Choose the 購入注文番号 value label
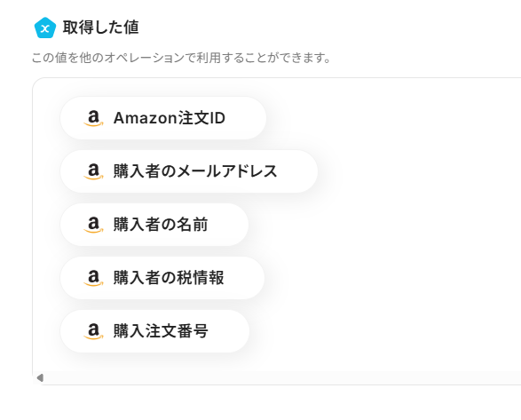Screen dimensions: 521x420 pos(161,331)
